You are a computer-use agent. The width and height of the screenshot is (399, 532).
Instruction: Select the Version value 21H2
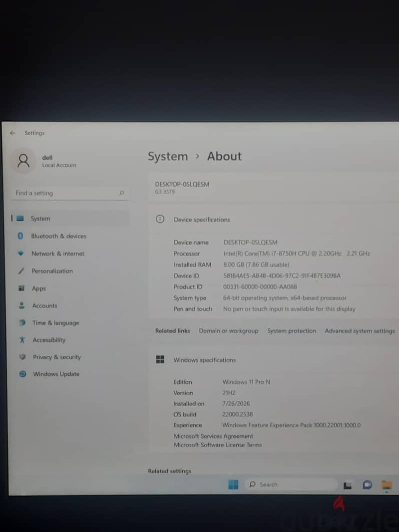(x=229, y=393)
